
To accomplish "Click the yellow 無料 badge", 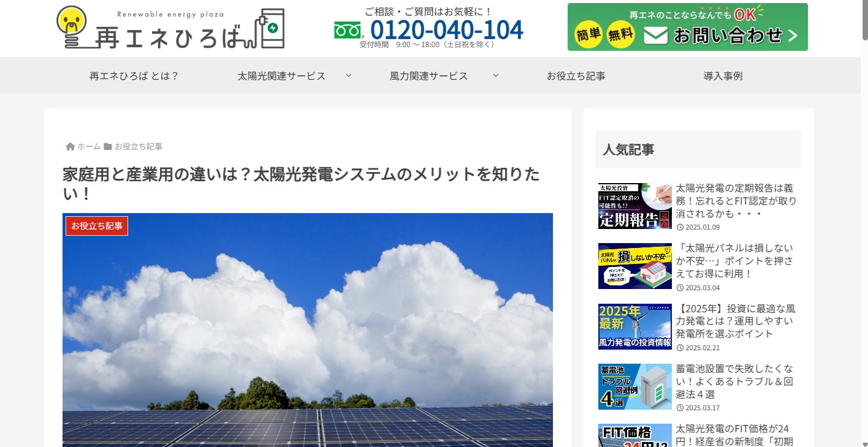I will pos(621,35).
